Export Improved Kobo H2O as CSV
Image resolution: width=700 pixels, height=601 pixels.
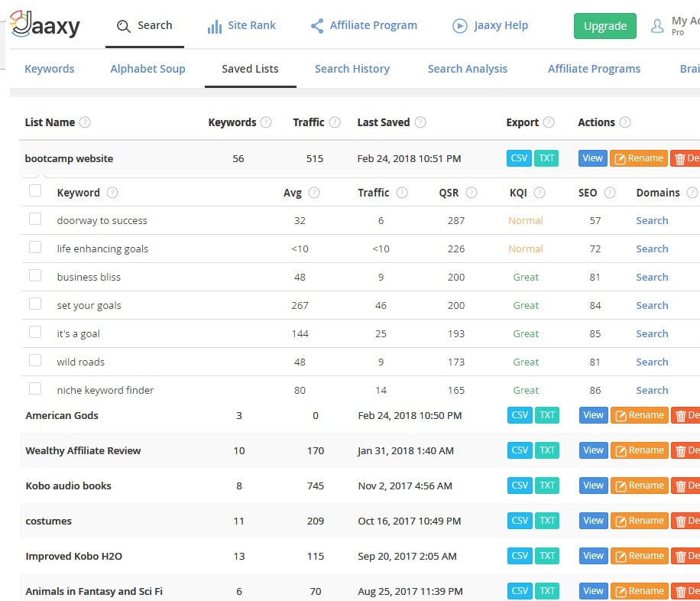520,556
